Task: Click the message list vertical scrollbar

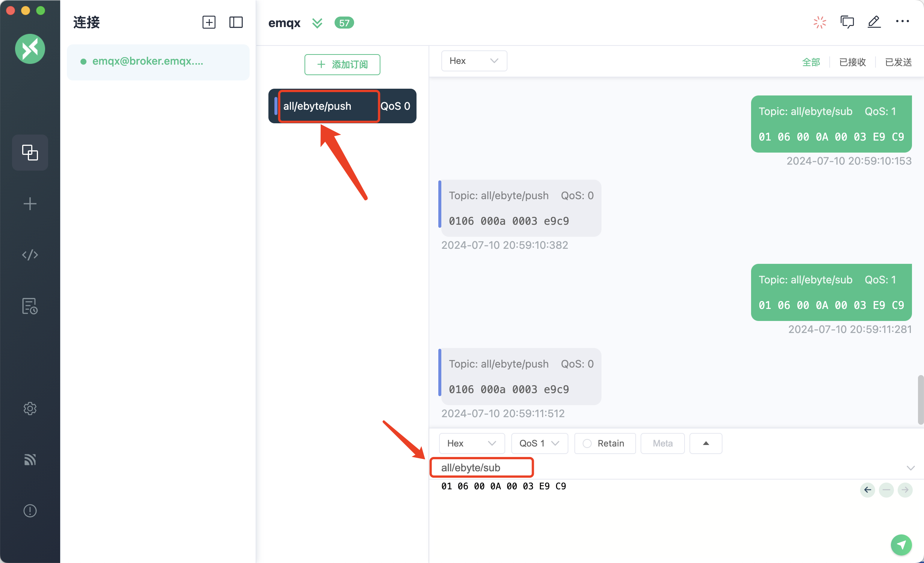Action: (x=920, y=399)
